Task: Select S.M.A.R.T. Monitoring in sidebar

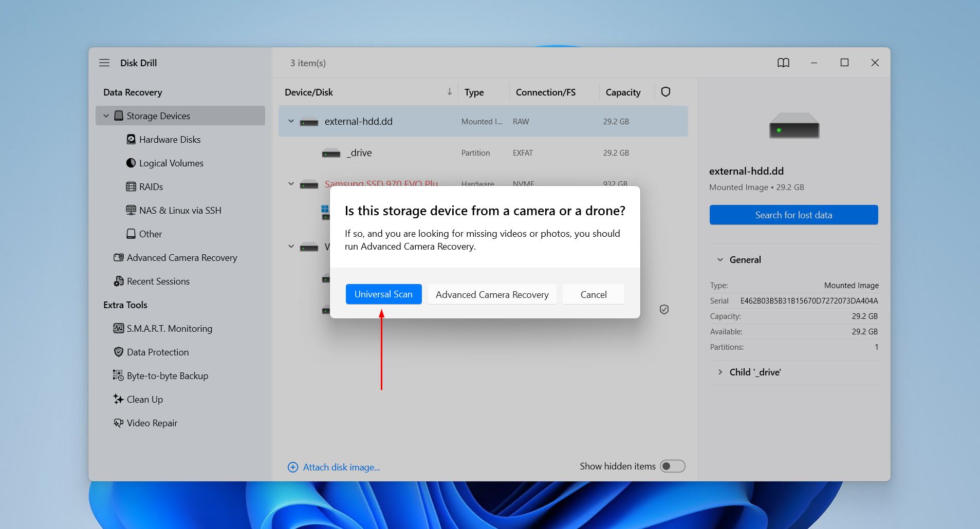Action: [169, 328]
